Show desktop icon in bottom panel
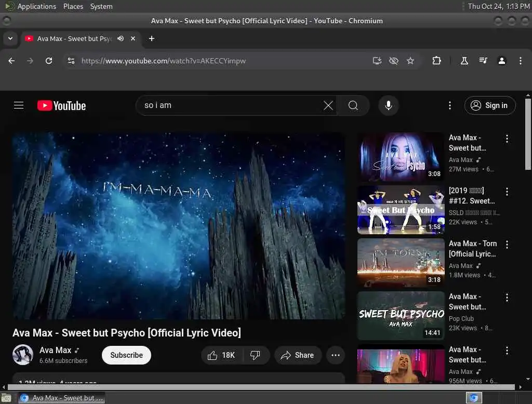The image size is (532, 404). pos(6,398)
